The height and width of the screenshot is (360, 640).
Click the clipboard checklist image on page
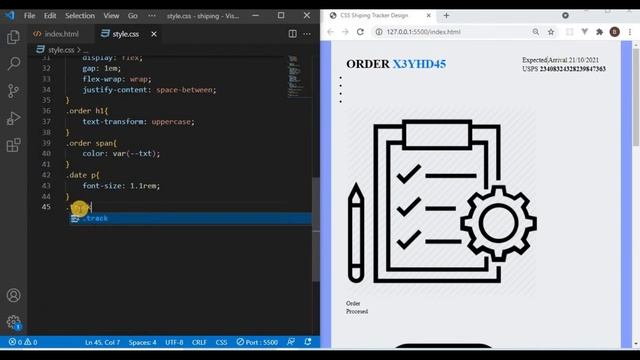coord(442,202)
